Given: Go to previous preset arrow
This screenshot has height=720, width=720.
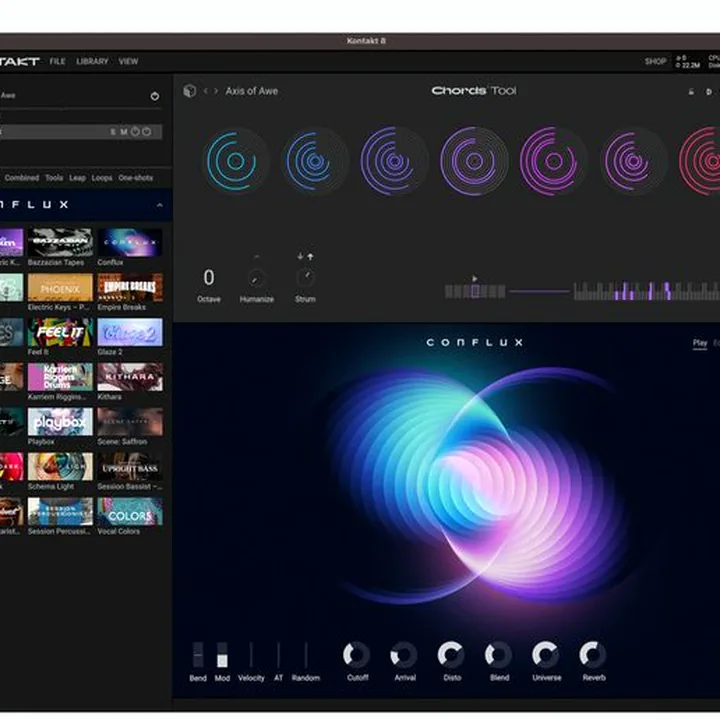Looking at the screenshot, I should 206,91.
